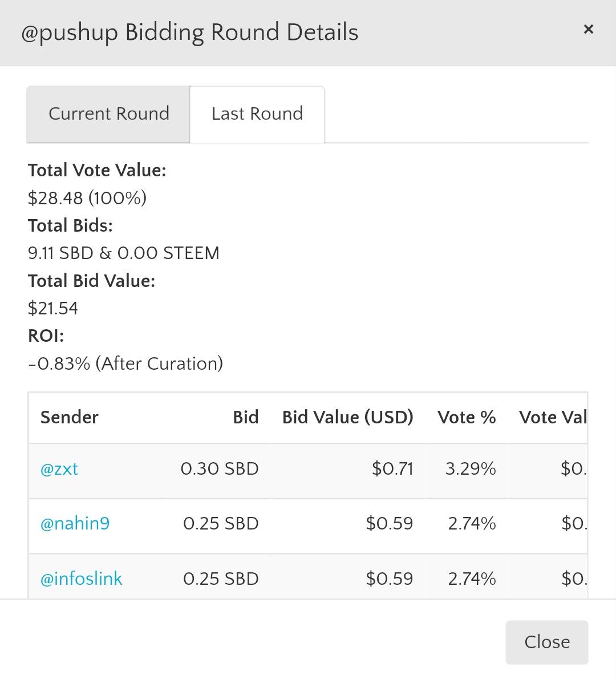Viewport: 616px width, 679px height.
Task: Click the Vote Val column header
Action: click(x=553, y=418)
